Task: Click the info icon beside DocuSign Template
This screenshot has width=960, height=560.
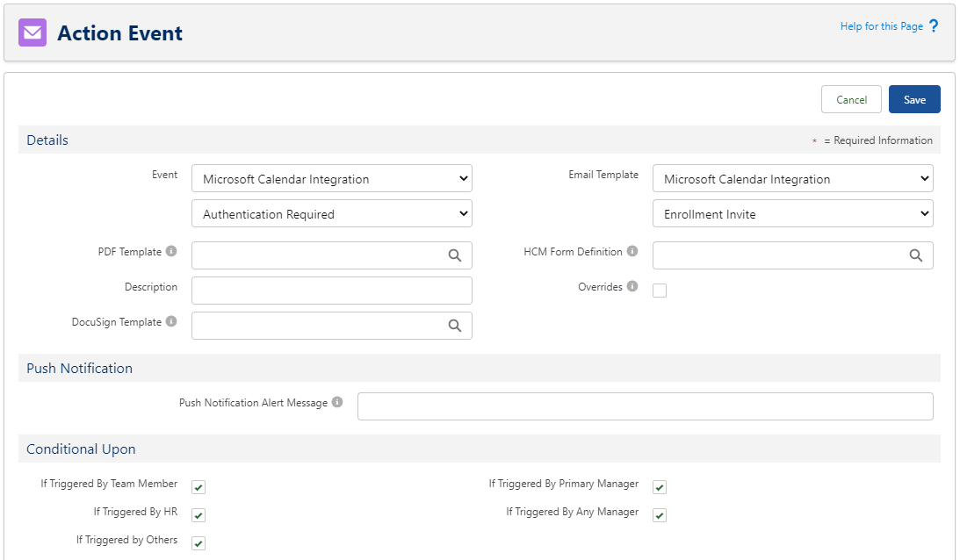Action: pyautogui.click(x=171, y=322)
